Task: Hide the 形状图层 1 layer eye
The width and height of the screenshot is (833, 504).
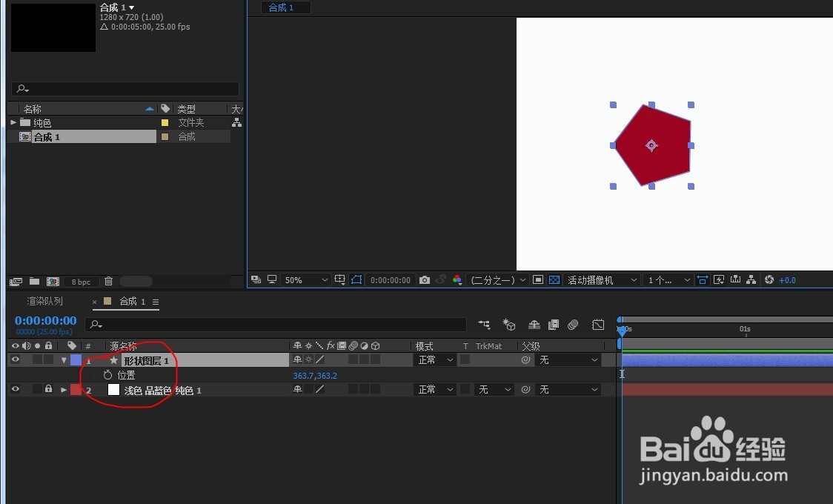Action: [15, 359]
